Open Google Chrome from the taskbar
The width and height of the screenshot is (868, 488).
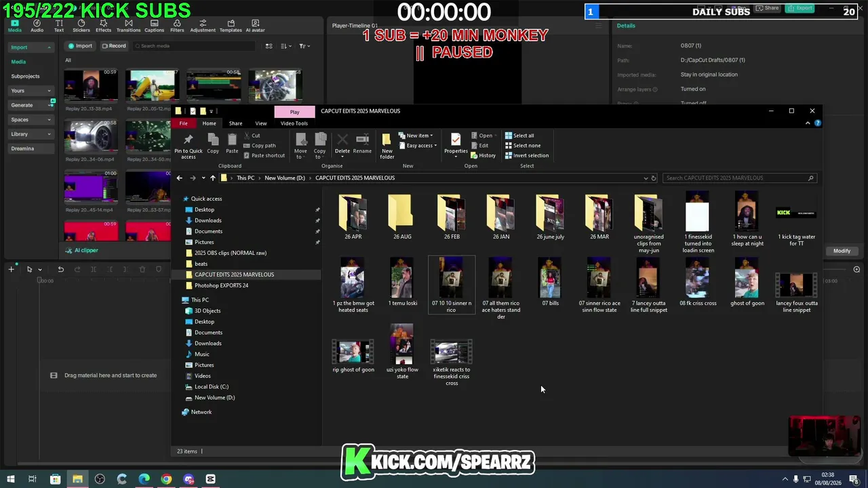[x=166, y=479]
